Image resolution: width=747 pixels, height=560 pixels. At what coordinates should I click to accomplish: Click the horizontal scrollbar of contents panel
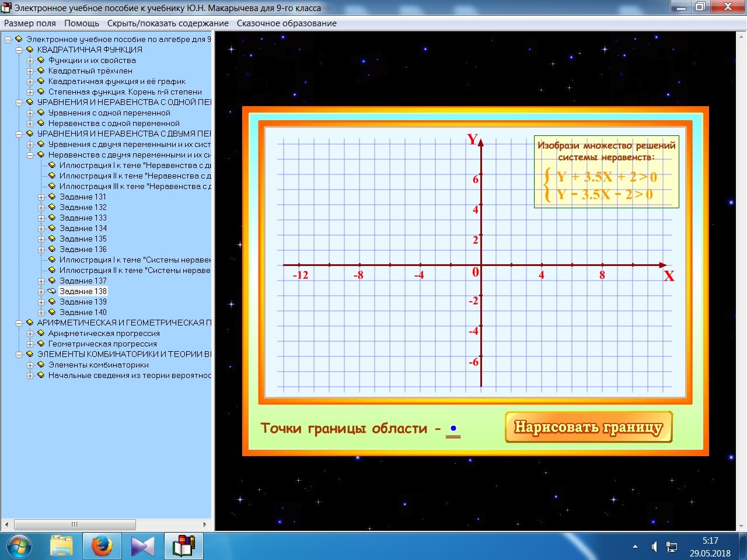75,524
